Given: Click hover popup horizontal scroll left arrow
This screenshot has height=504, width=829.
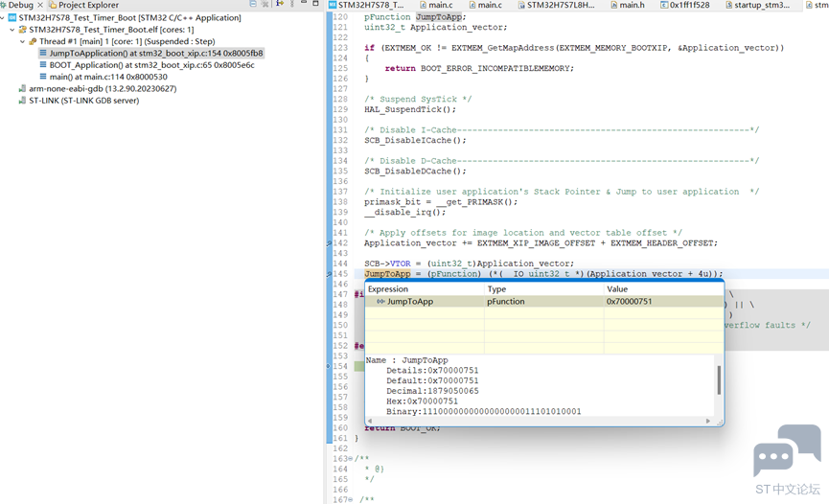Looking at the screenshot, I should (370, 421).
